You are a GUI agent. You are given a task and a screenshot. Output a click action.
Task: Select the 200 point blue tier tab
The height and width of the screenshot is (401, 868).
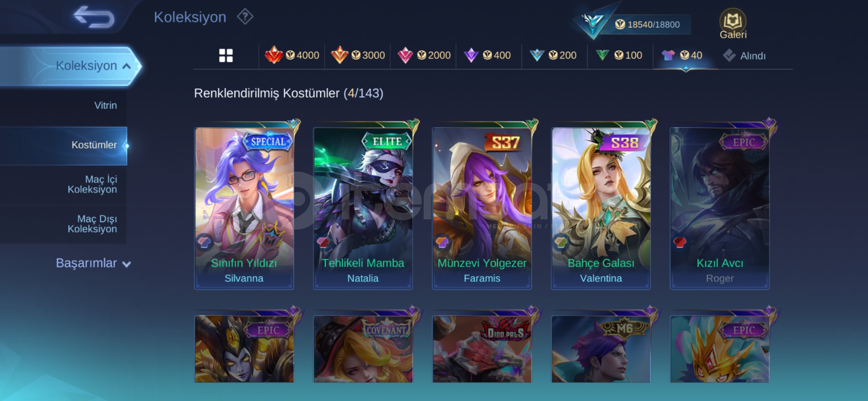(x=553, y=55)
